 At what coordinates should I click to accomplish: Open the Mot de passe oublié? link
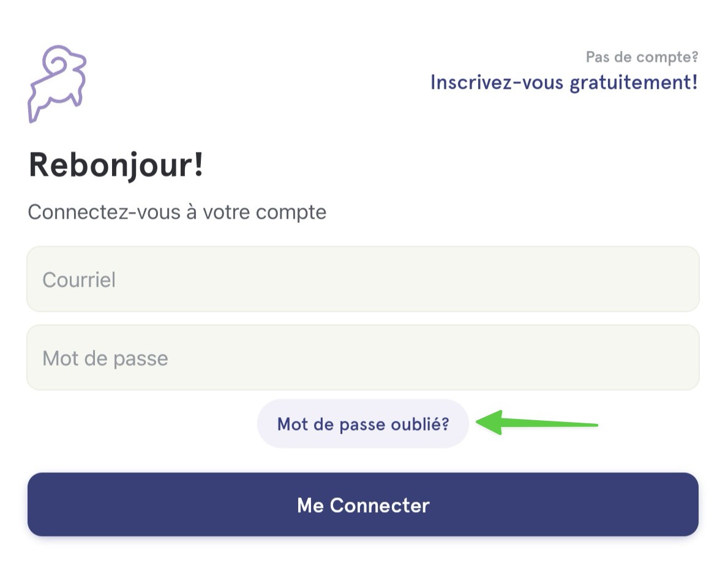tap(363, 424)
